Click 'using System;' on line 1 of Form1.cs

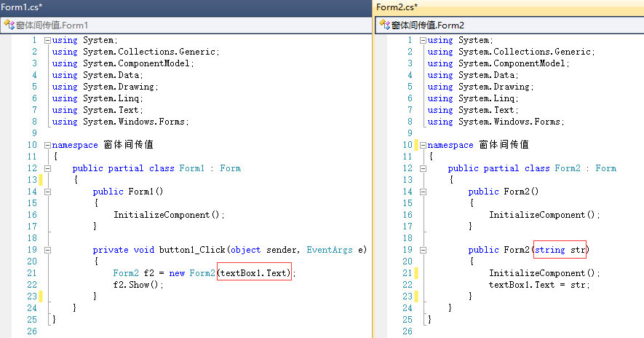(x=84, y=40)
